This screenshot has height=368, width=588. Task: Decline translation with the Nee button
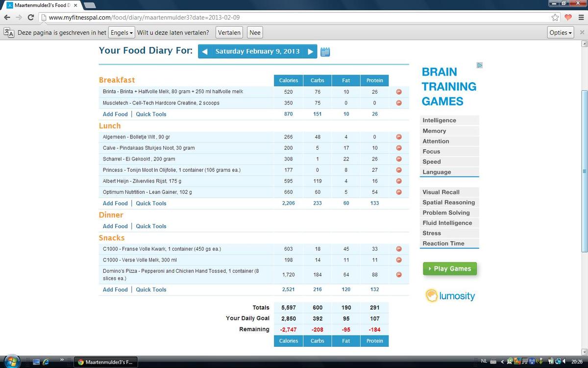click(255, 33)
